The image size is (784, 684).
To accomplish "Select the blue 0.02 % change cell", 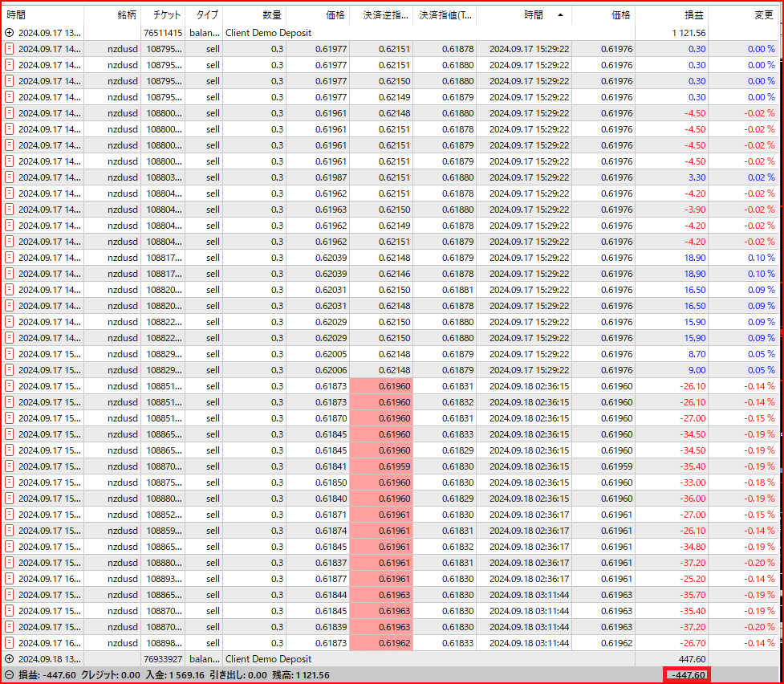I will tap(744, 177).
